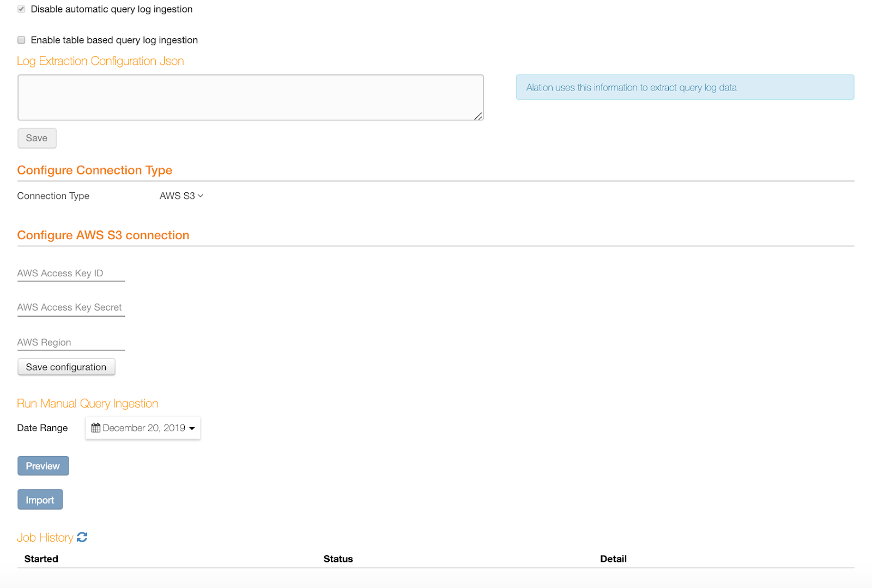Click the Run Manual Query Ingestion heading
This screenshot has height=588, width=872.
coord(88,403)
